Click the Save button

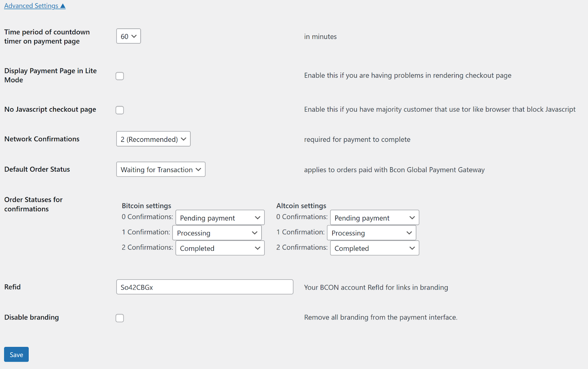(16, 355)
